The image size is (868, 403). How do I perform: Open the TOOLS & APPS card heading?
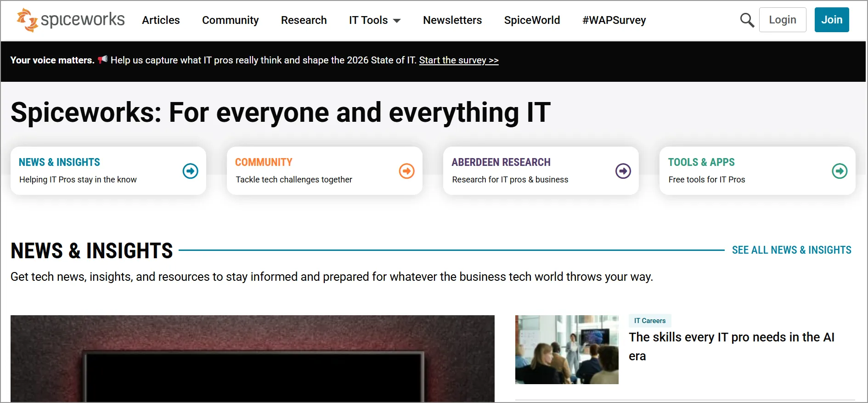coord(701,162)
